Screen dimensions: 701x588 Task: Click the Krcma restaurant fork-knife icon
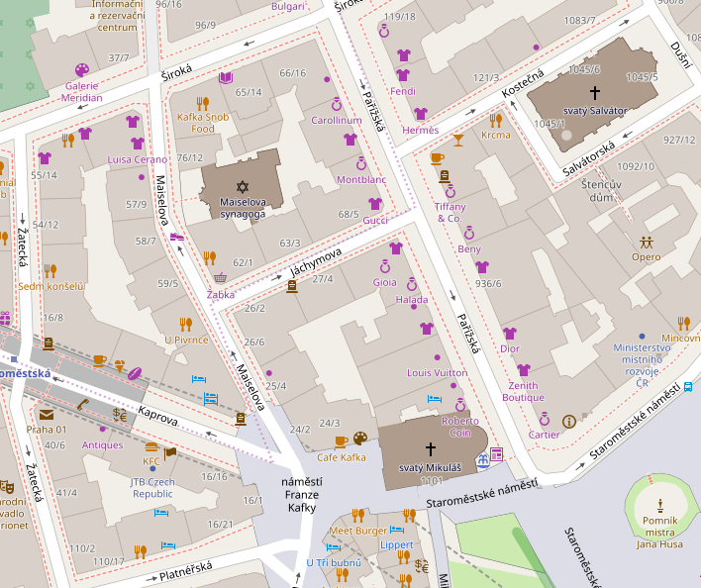pyautogui.click(x=495, y=120)
